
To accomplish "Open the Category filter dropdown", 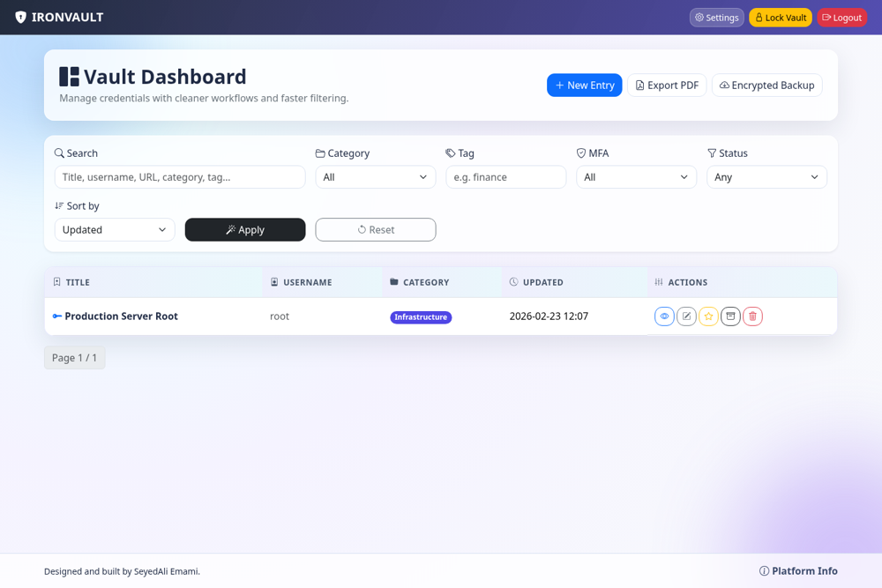I will point(375,177).
